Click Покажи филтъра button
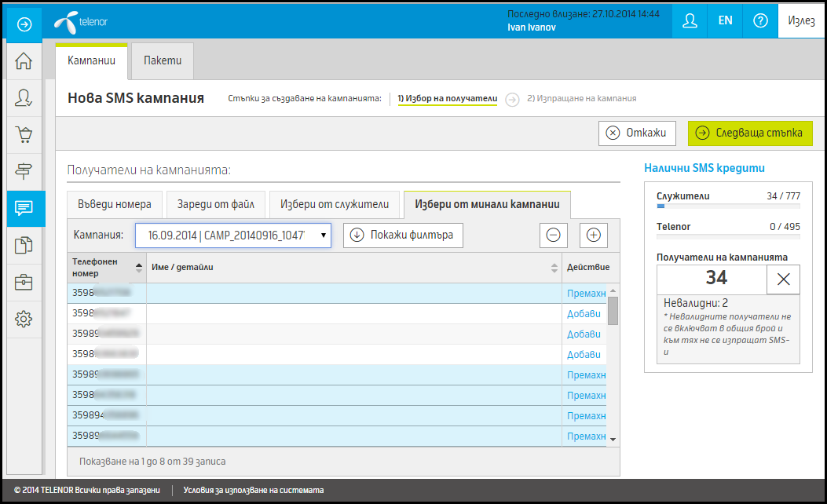 click(x=403, y=236)
